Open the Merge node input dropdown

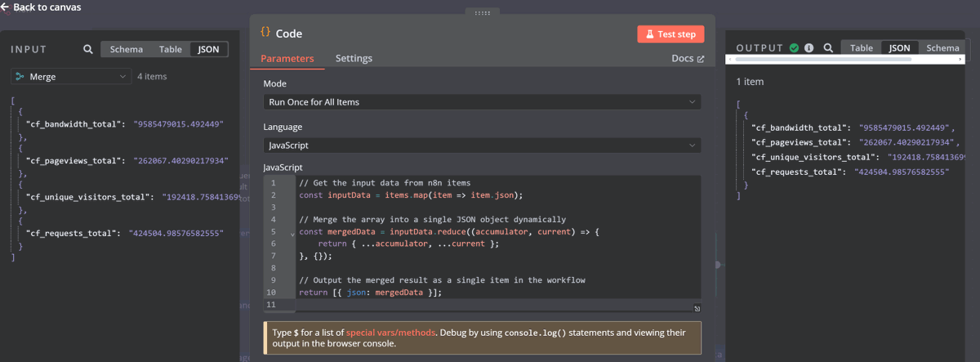71,76
